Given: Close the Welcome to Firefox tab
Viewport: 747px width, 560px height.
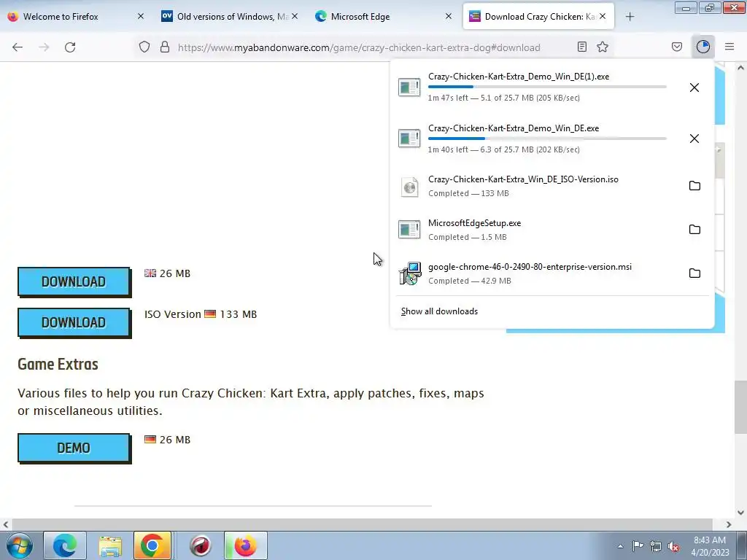Looking at the screenshot, I should tap(141, 16).
